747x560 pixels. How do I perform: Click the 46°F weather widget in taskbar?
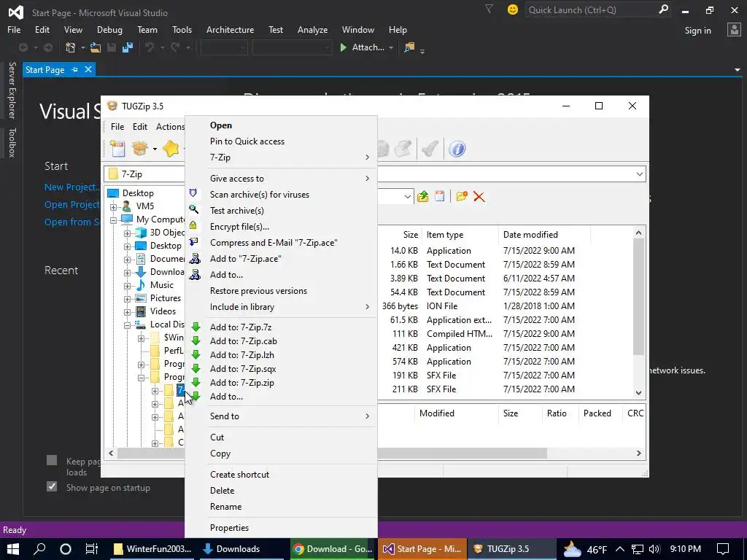coord(584,549)
